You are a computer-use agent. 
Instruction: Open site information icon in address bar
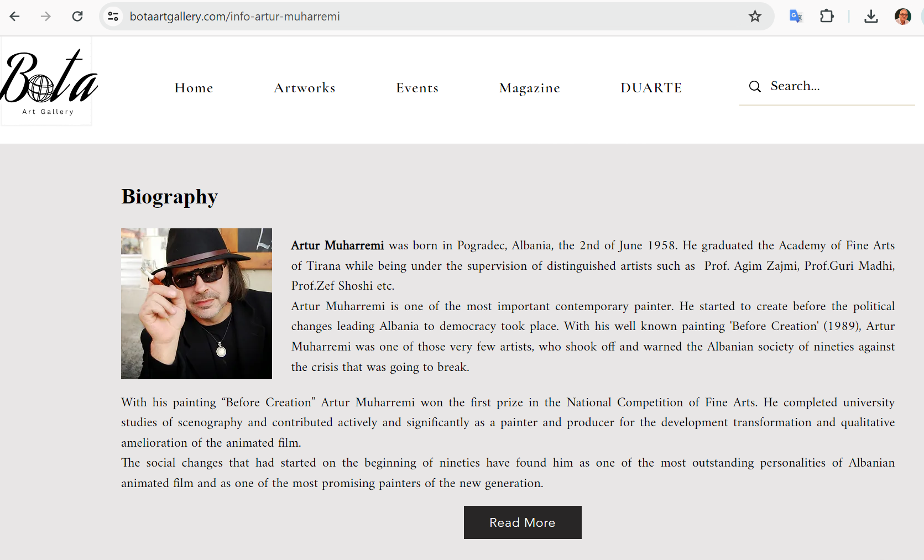point(113,17)
